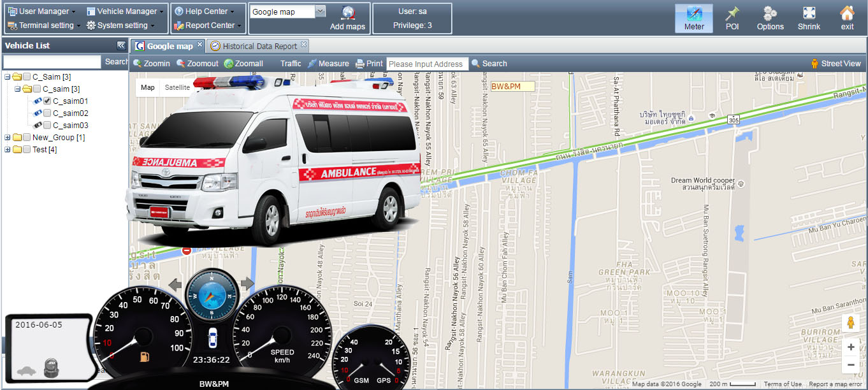Screen dimensions: 868x390
Task: Click the address Search button
Action: pyautogui.click(x=489, y=64)
